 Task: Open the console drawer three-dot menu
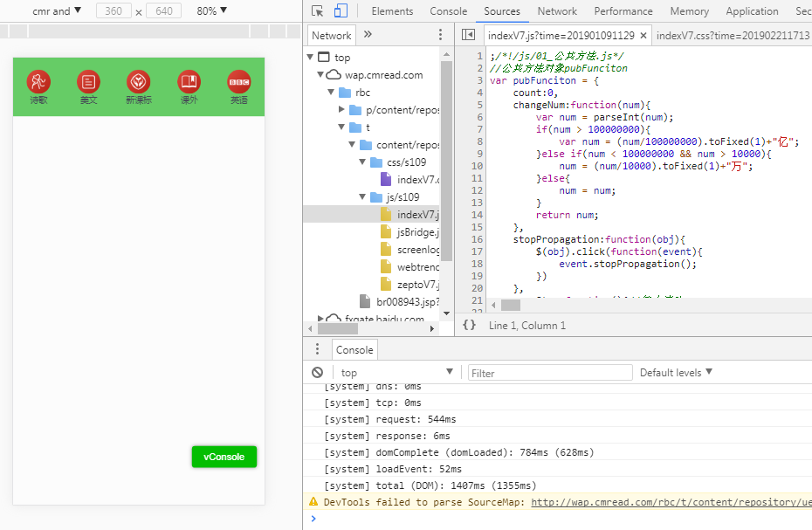318,349
